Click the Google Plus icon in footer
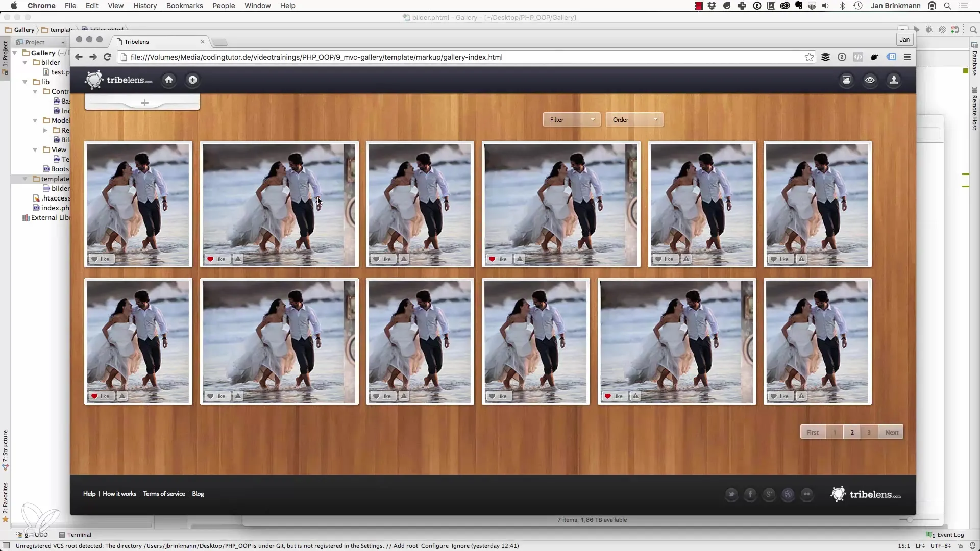This screenshot has height=551, width=980. [x=769, y=494]
